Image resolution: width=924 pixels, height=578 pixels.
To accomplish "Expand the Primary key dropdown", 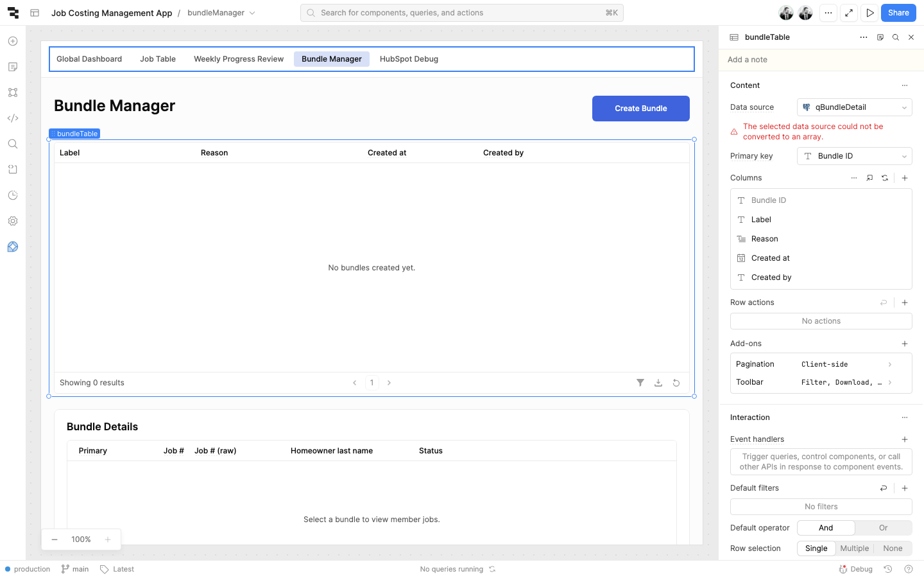I will click(854, 156).
